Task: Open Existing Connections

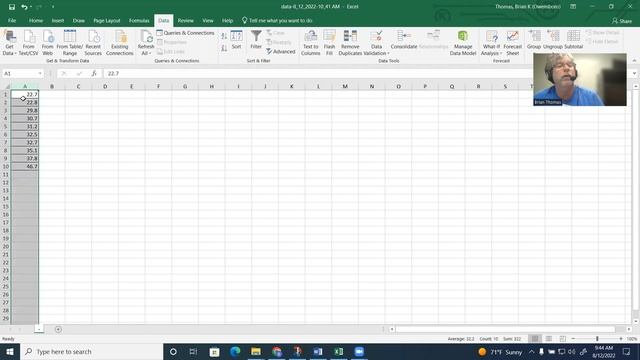Action: (120, 43)
